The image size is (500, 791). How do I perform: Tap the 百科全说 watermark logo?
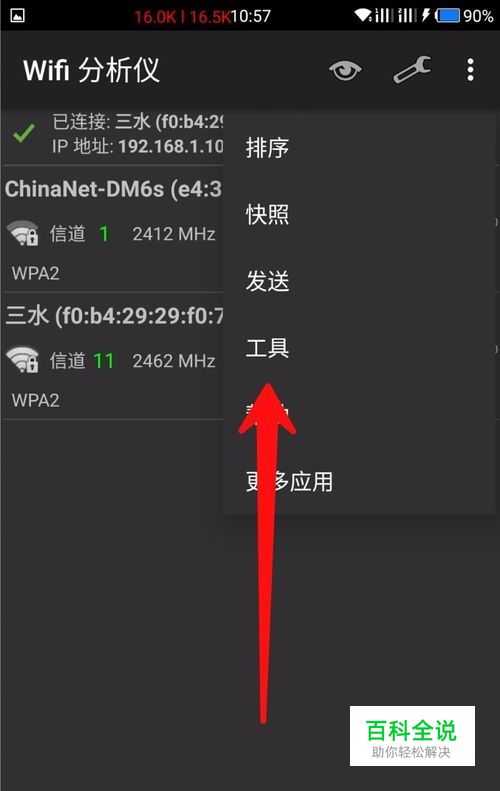[x=412, y=736]
